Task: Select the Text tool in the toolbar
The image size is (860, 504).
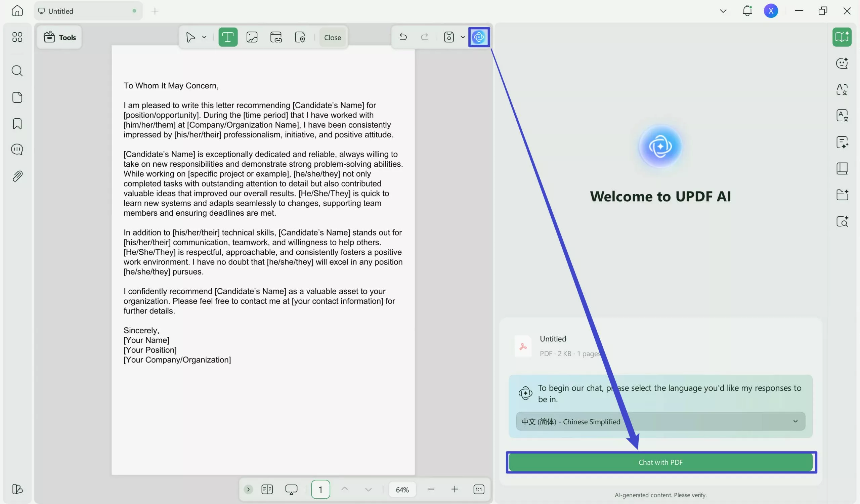Action: coord(228,37)
